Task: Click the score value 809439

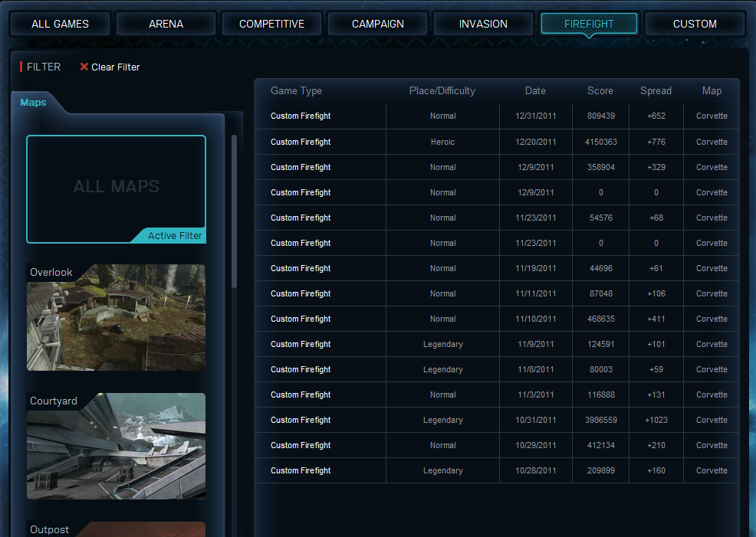Action: [601, 116]
